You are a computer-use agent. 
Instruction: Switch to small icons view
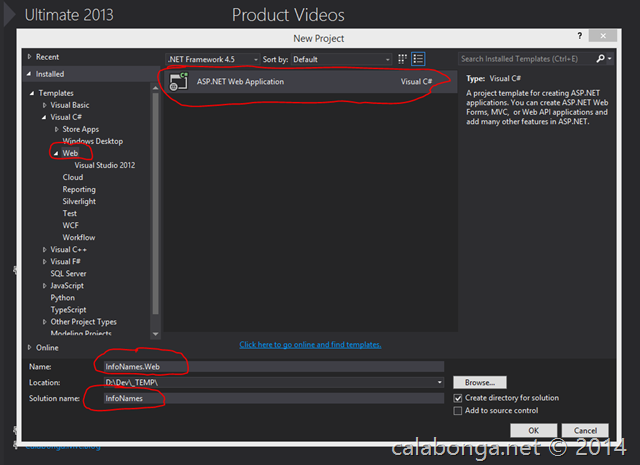click(x=402, y=59)
